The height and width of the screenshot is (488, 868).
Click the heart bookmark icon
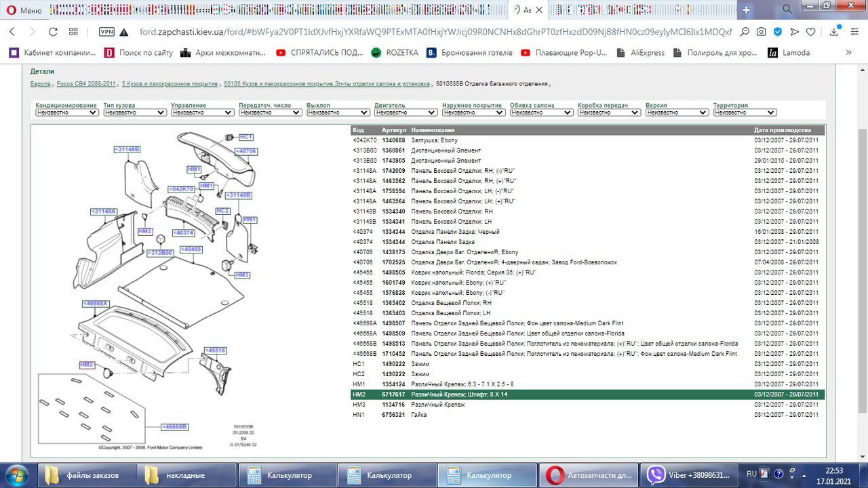[x=810, y=31]
